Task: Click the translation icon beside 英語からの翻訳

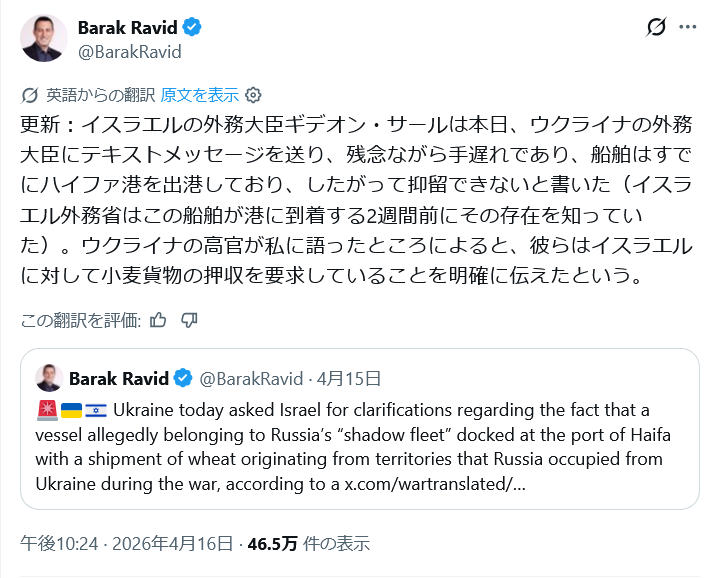Action: 30,95
